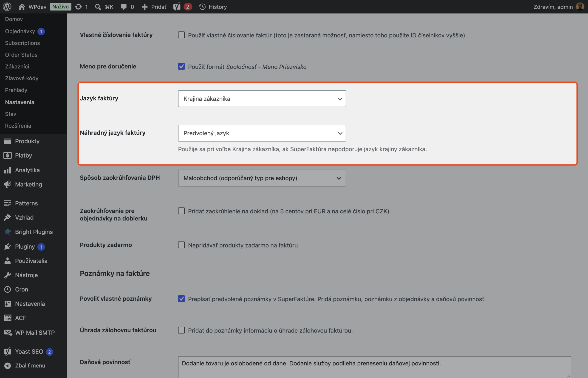588x378 pixels.
Task: Open ACF in the sidebar
Action: (20, 318)
